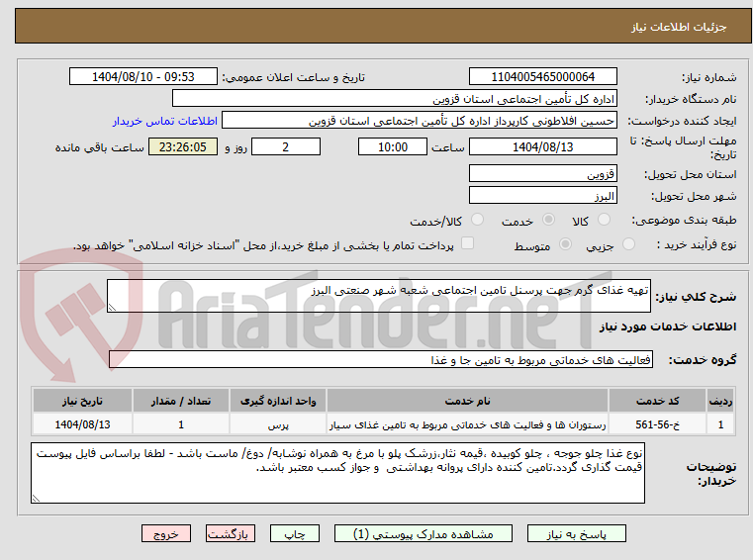Click the ردیف column header
The height and width of the screenshot is (560, 753).
click(720, 401)
